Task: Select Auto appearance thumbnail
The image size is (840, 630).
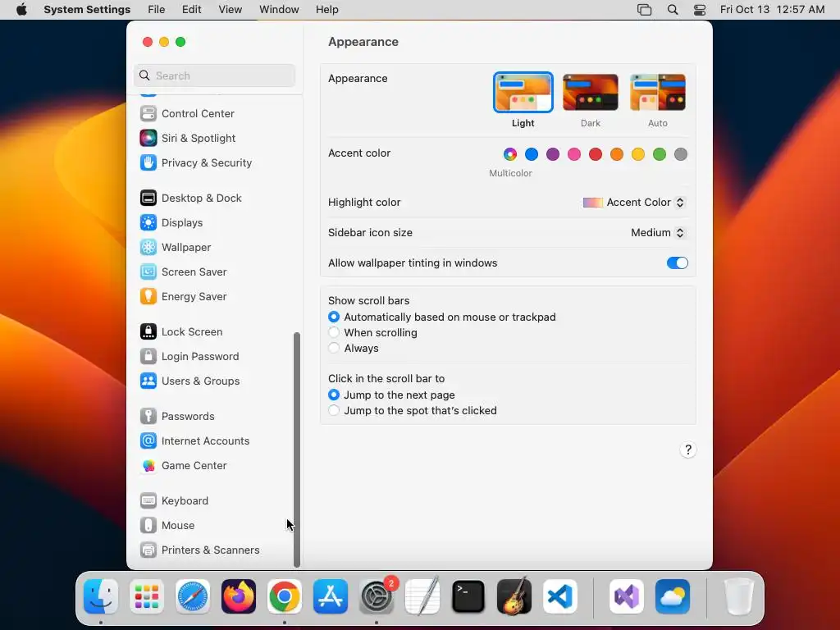Action: coord(658,93)
